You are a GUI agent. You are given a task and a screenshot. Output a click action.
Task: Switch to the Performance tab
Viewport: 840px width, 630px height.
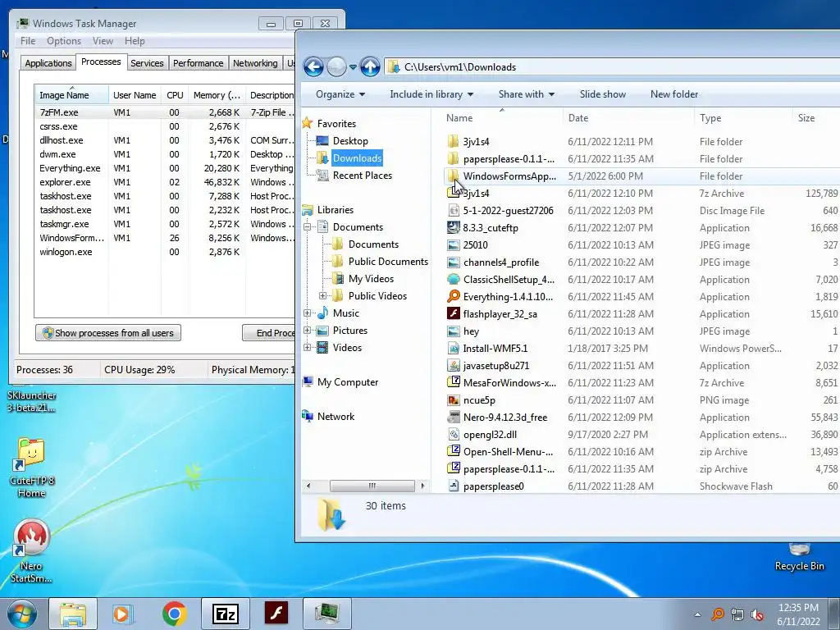click(x=198, y=63)
